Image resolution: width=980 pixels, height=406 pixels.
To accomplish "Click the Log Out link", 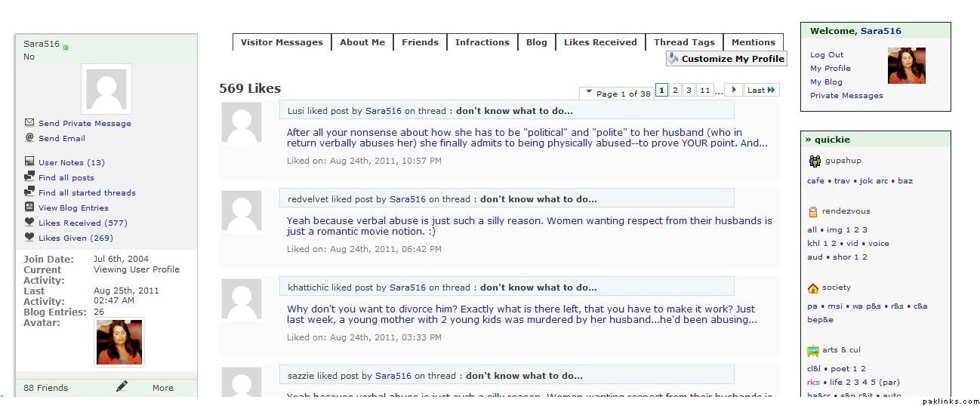I will click(x=827, y=55).
